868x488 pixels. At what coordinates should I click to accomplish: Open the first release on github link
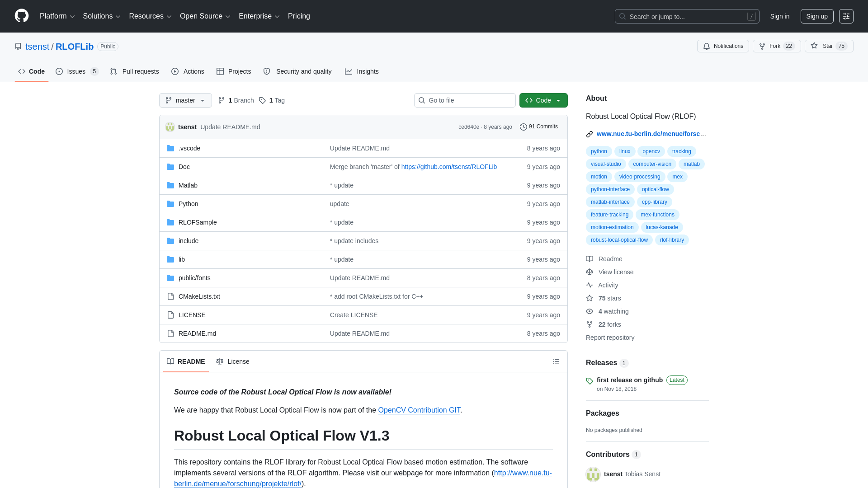pos(629,380)
